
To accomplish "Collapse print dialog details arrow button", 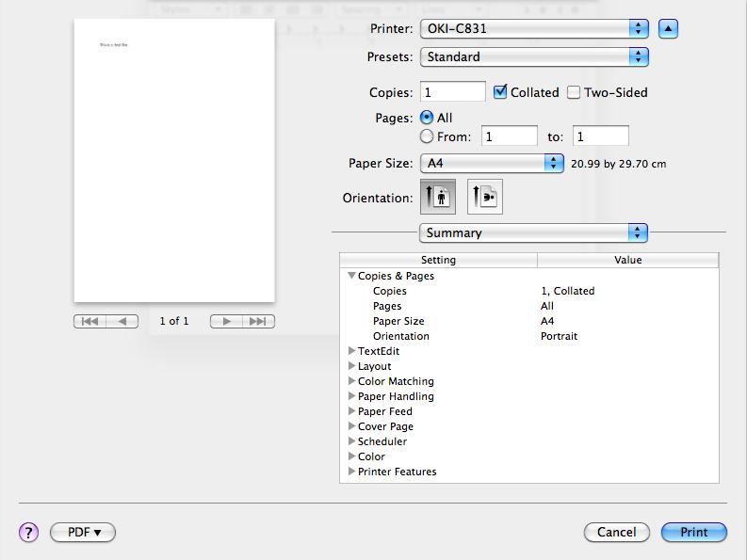I will pos(668,28).
